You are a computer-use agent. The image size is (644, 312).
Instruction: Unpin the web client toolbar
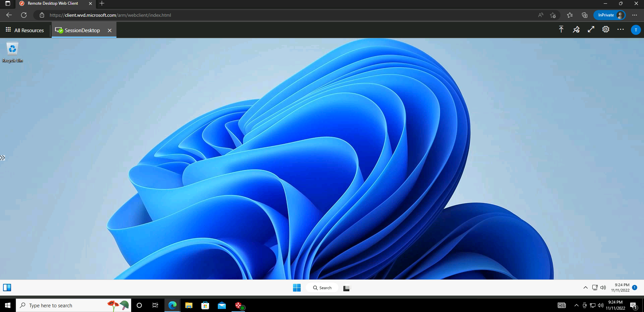576,29
